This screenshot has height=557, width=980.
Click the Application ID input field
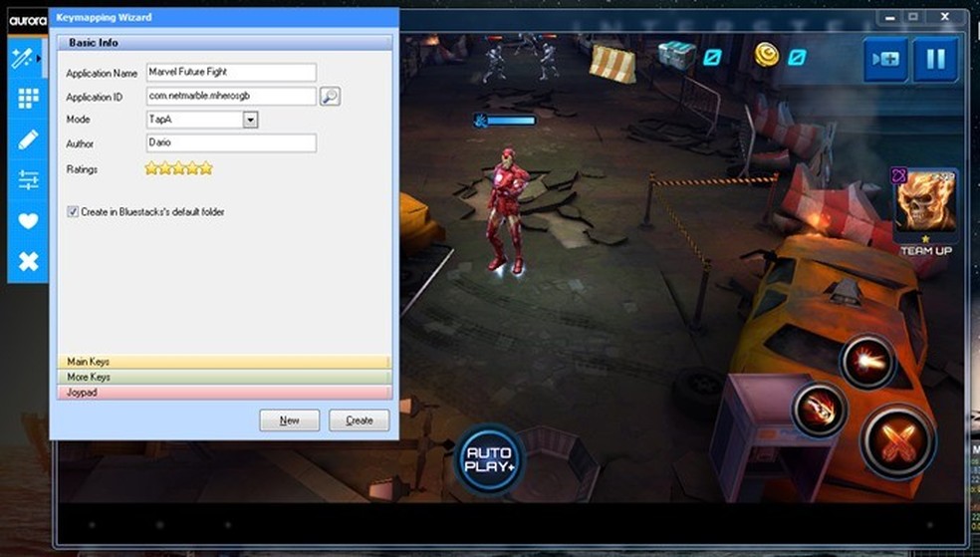coord(231,97)
